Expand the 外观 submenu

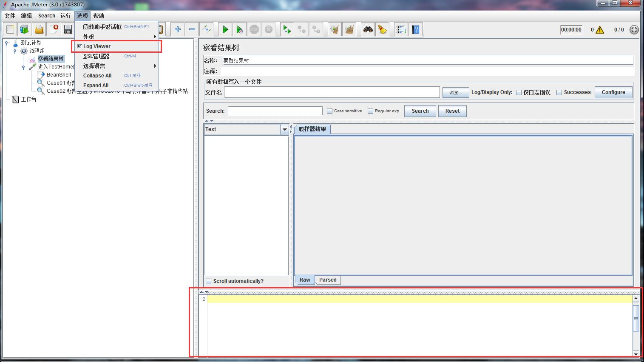(116, 37)
